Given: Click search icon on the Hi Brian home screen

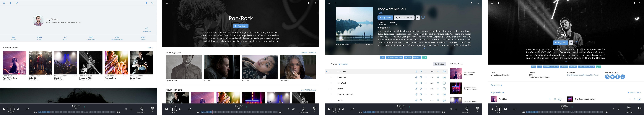Looking at the screenshot, I should tap(153, 3).
